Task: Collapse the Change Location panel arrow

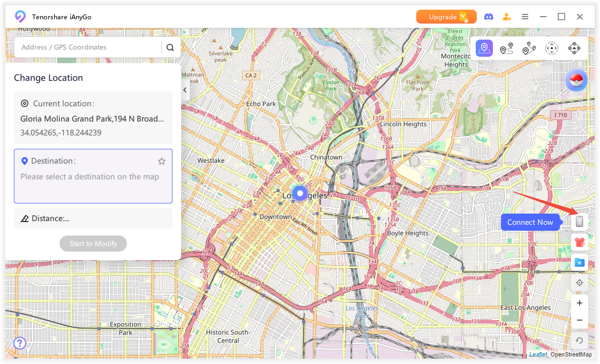Action: (x=185, y=90)
